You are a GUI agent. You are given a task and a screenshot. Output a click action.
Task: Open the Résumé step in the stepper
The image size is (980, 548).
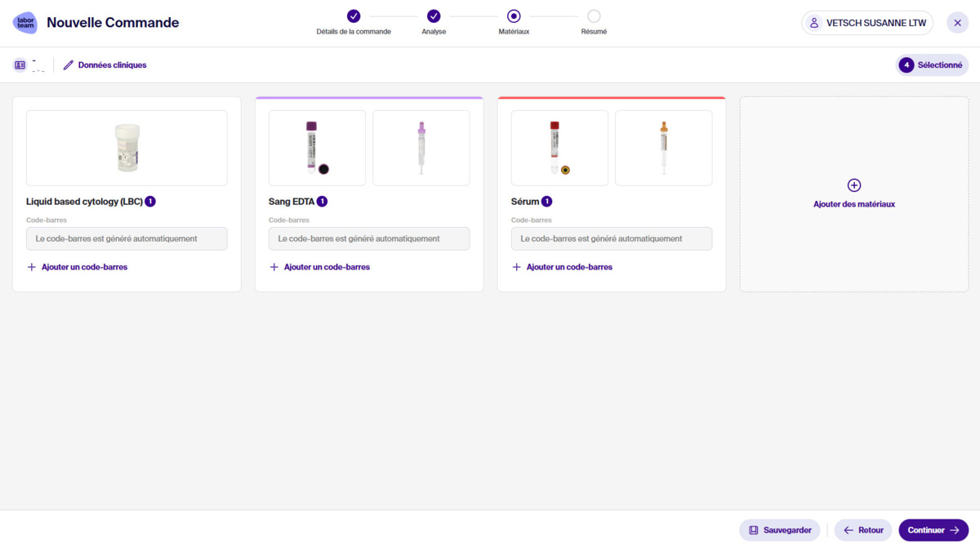(x=594, y=16)
